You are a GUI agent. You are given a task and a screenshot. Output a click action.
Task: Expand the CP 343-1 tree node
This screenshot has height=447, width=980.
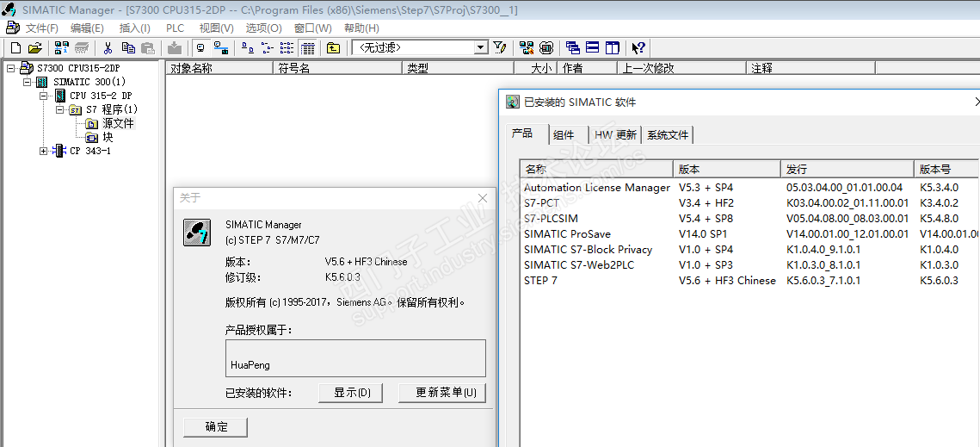(x=43, y=151)
